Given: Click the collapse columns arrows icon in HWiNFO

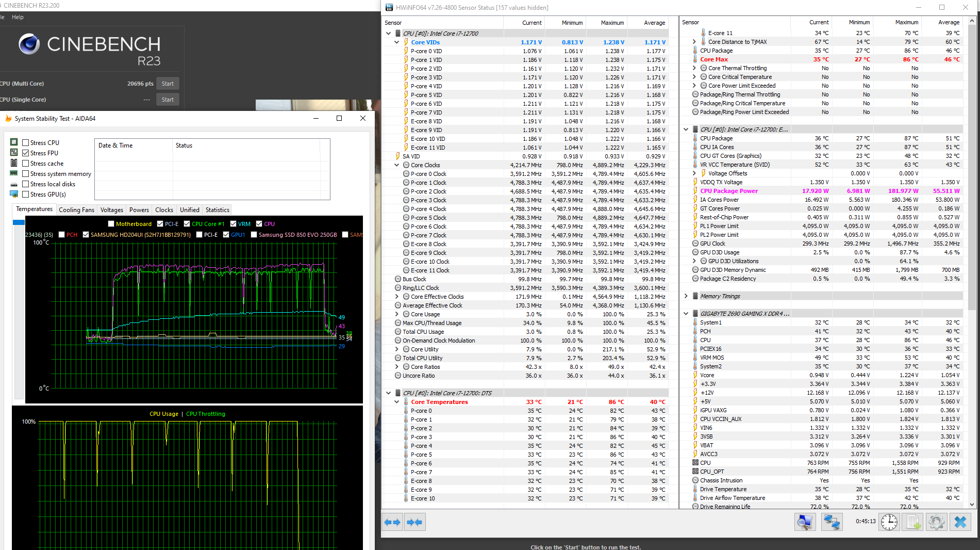Looking at the screenshot, I should 414,522.
